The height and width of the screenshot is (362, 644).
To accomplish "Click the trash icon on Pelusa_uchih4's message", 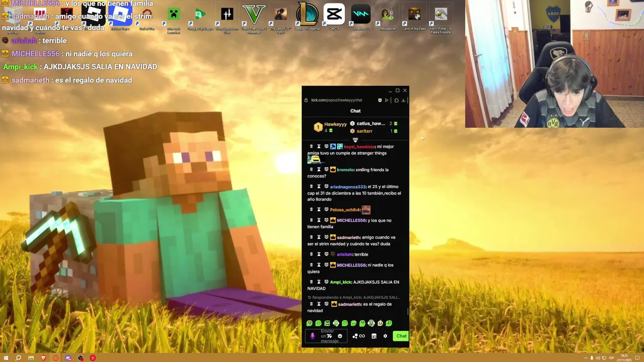I will [311, 209].
